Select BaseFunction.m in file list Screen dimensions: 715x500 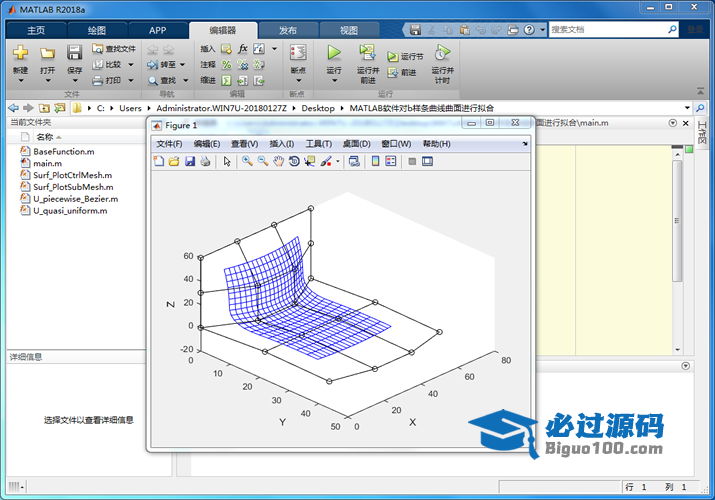63,151
